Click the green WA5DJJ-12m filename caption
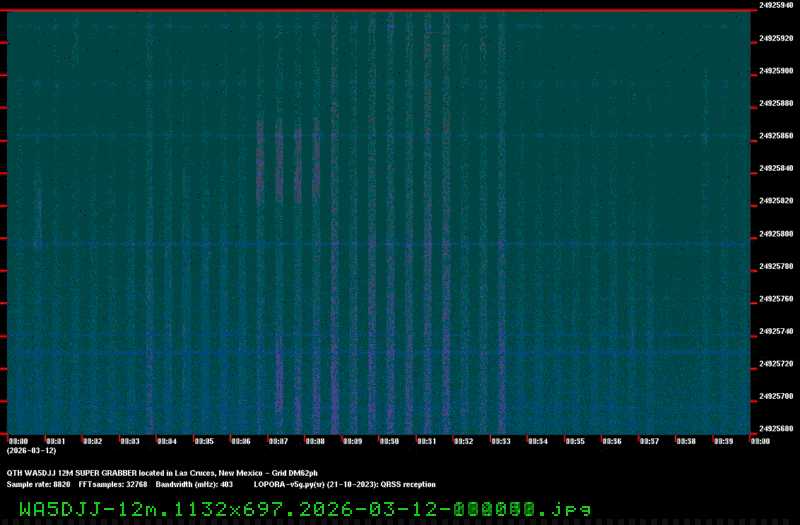800x525 pixels. point(305,509)
